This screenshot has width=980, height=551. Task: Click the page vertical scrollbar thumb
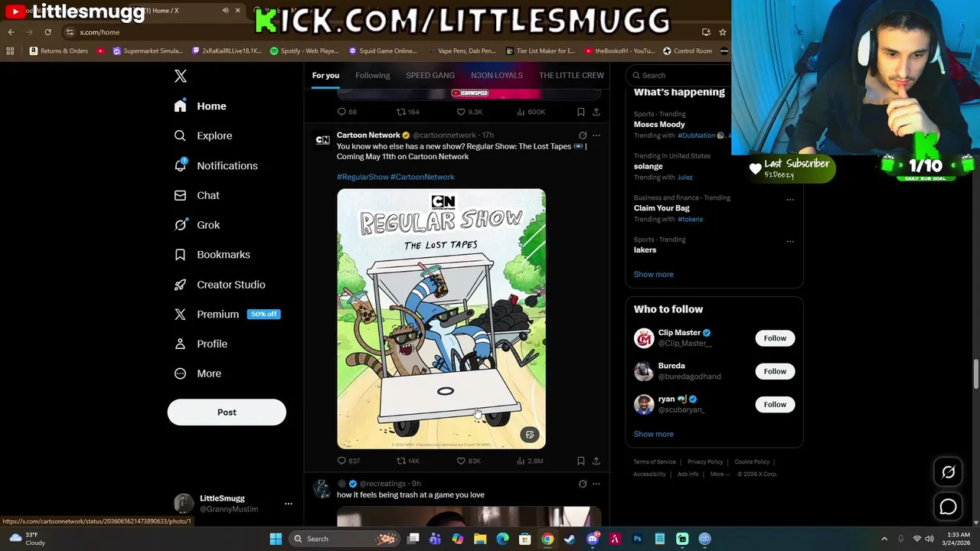[975, 375]
